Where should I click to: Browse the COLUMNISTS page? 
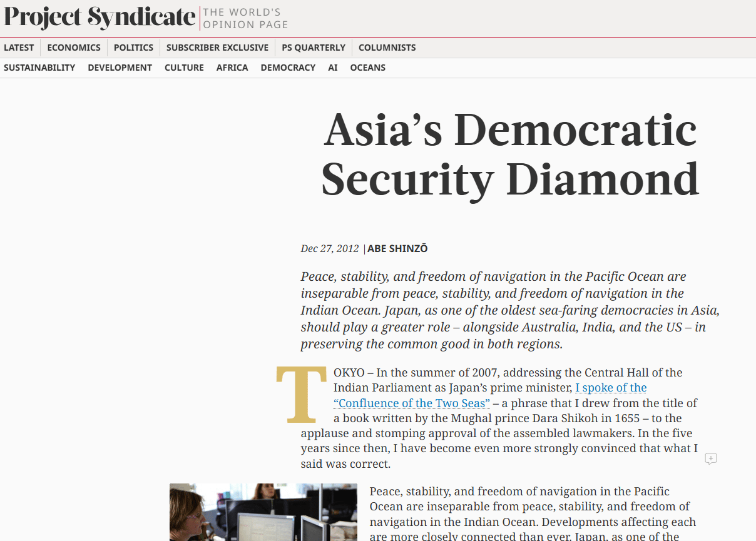click(387, 48)
